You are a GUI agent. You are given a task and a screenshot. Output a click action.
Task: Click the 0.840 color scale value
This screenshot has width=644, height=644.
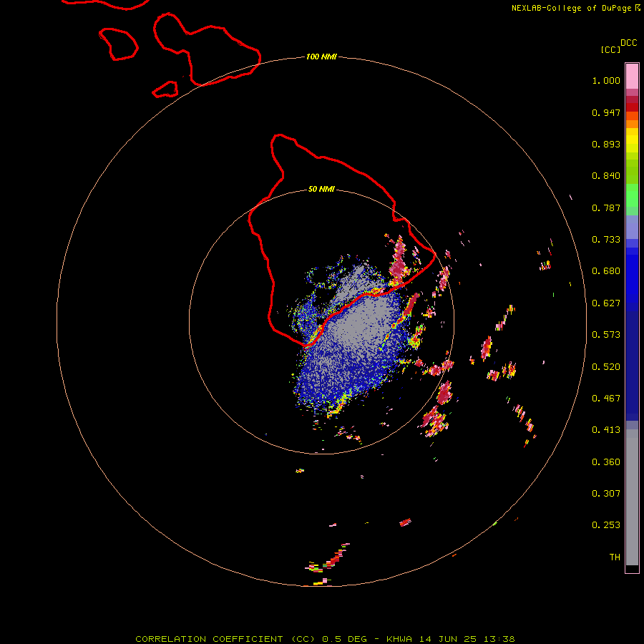click(x=606, y=176)
